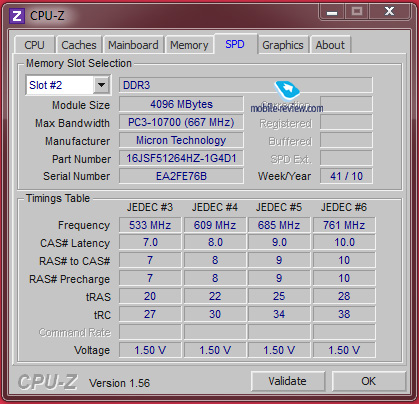Click the Part Number label

point(81,159)
